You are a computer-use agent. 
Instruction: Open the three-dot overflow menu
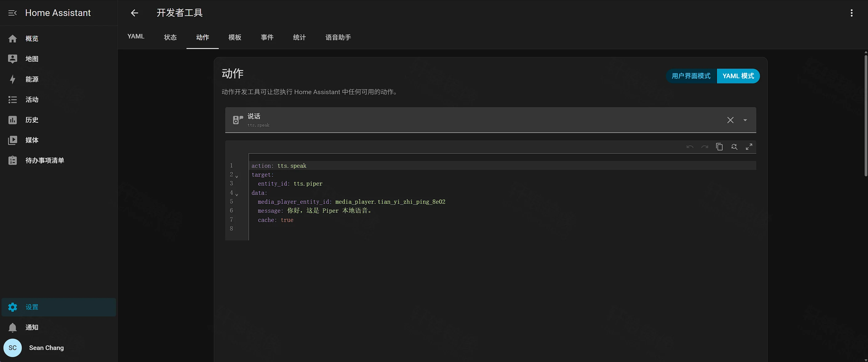[851, 13]
